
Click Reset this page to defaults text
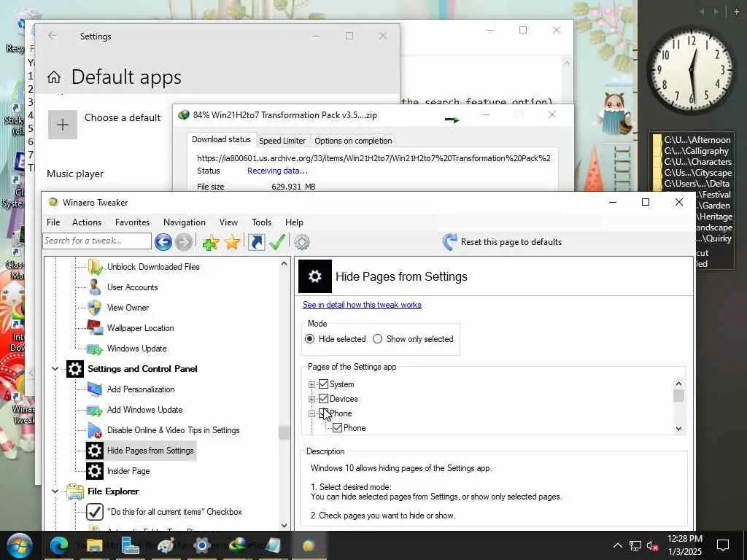click(x=511, y=242)
